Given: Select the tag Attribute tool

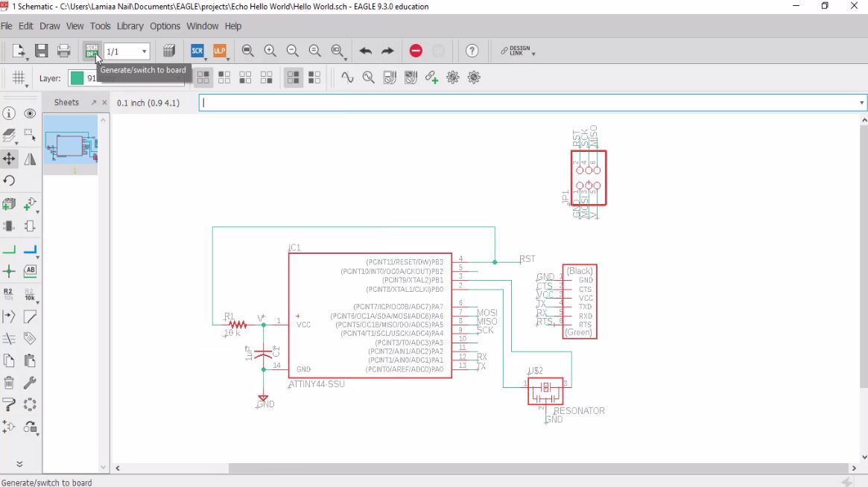Looking at the screenshot, I should point(30,338).
